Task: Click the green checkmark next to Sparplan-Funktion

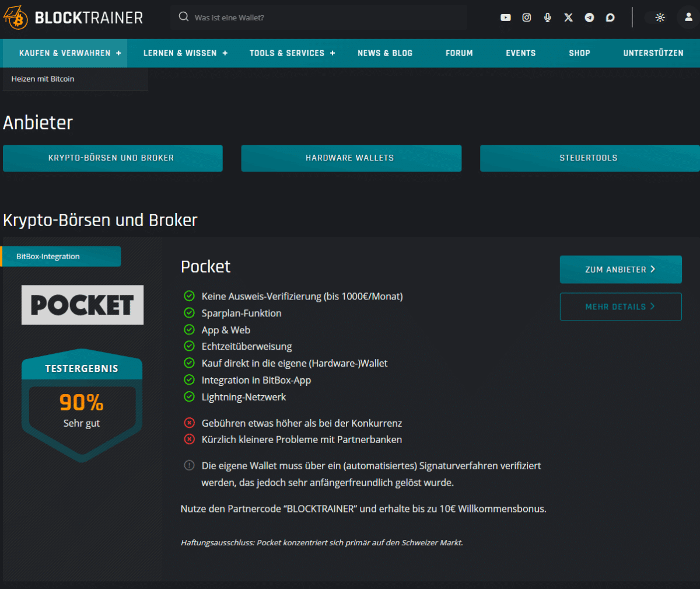Action: point(189,313)
